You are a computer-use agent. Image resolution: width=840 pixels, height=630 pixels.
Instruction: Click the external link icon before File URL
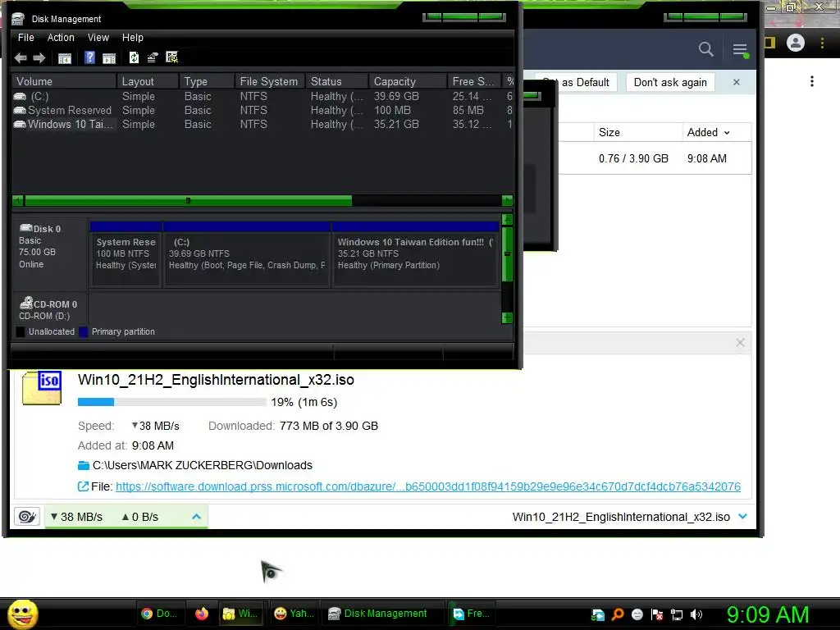tap(83, 486)
